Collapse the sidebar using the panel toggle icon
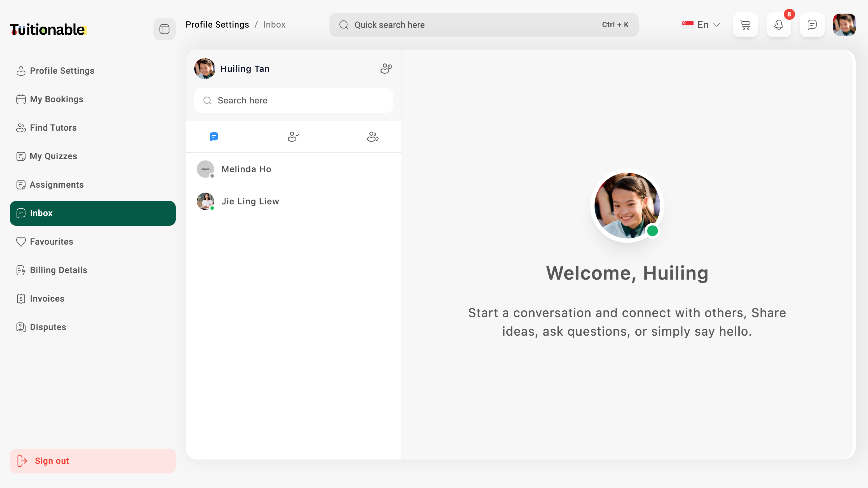The width and height of the screenshot is (868, 488). click(164, 29)
